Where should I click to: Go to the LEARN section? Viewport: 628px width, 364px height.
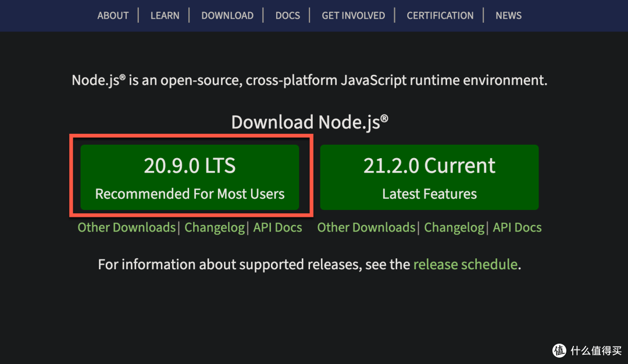coord(165,16)
